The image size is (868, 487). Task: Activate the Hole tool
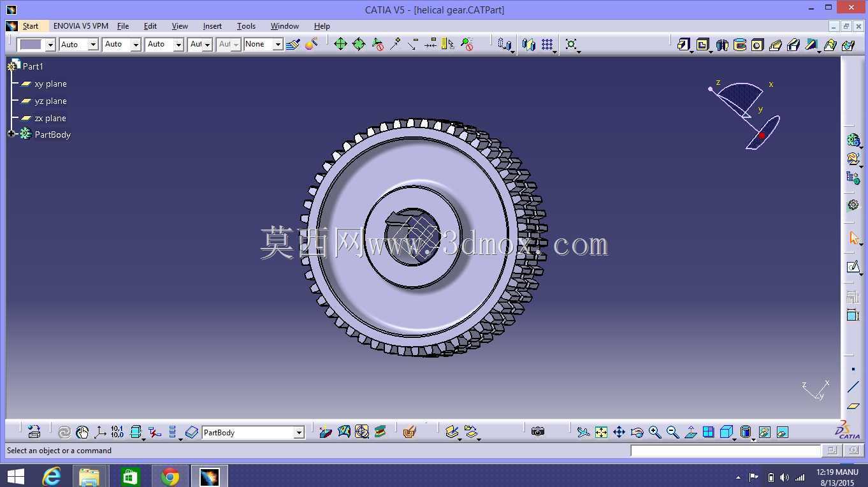(x=757, y=45)
